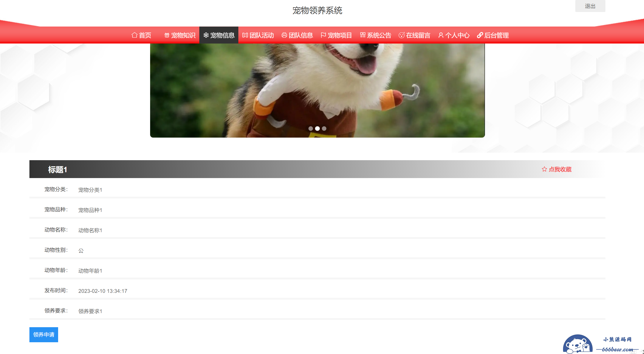Click the blue 领养申请 button
Image resolution: width=644 pixels, height=354 pixels.
pos(44,334)
